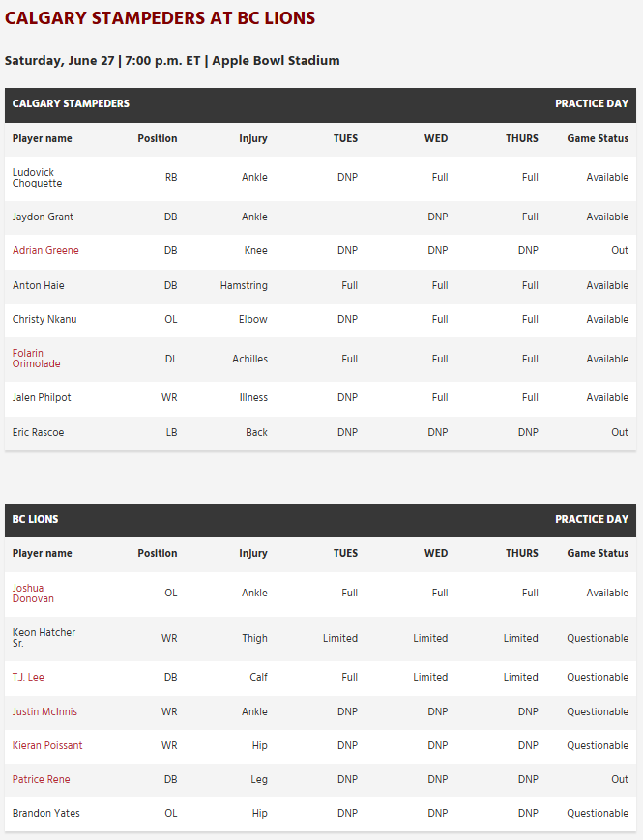Screen dimensions: 643x840
Task: Click THURS column header in BC Lions table
Action: coord(522,553)
